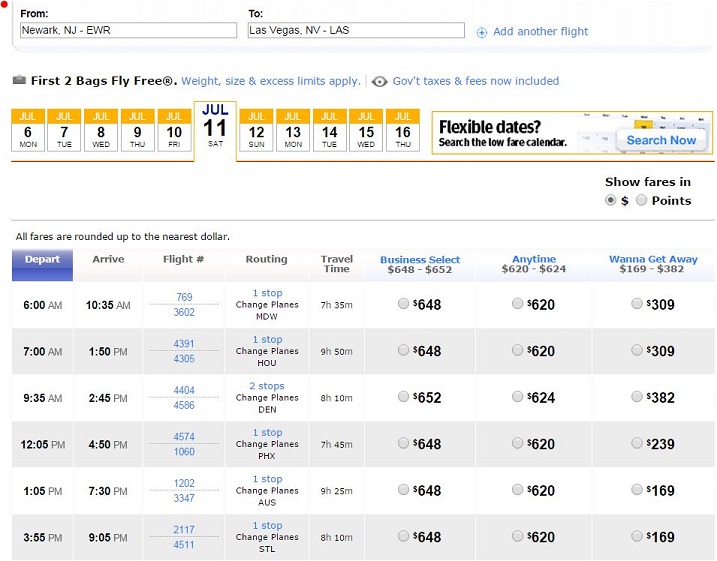Click the From airport input field
This screenshot has height=561, width=717.
[x=128, y=30]
